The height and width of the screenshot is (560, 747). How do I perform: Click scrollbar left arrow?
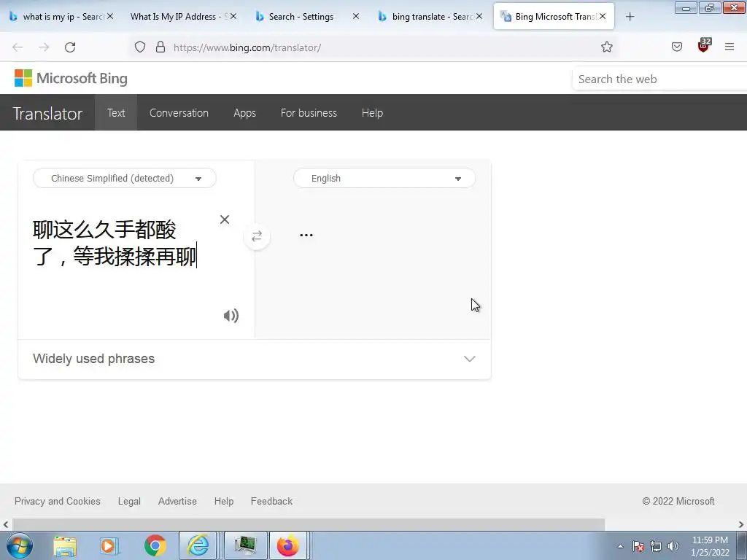(6, 524)
